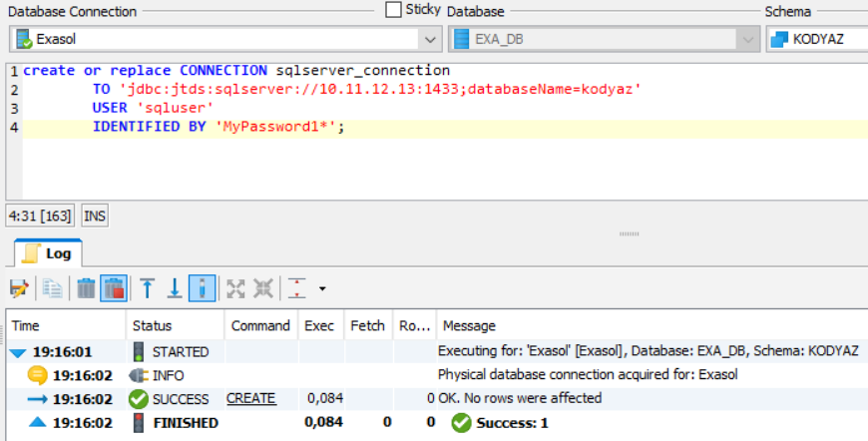Screen dimensions: 868x441
Task: Open the EXA_DB database dropdown
Action: point(747,39)
